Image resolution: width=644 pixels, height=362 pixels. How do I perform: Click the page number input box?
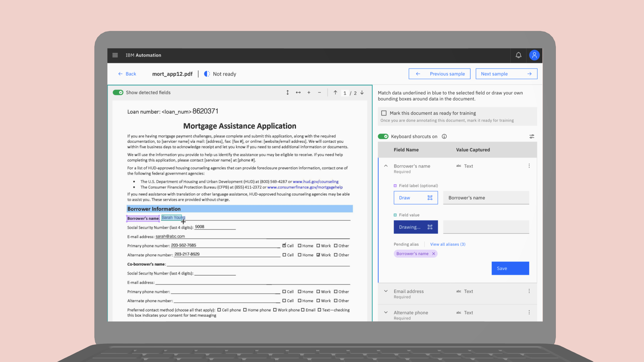[x=345, y=93]
